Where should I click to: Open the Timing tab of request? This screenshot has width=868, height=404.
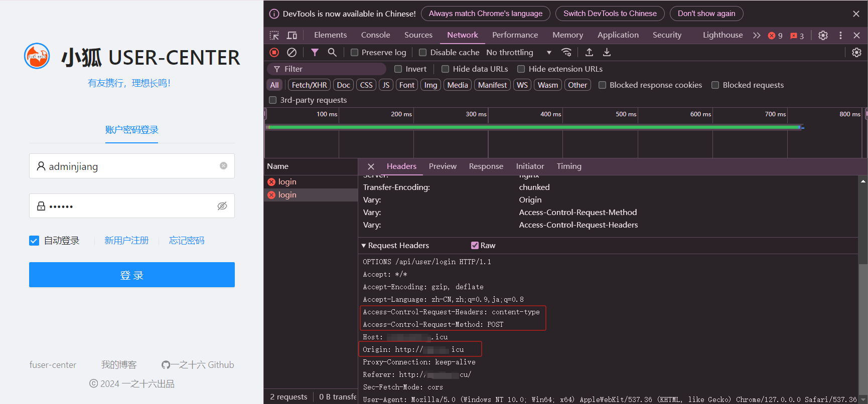[569, 166]
